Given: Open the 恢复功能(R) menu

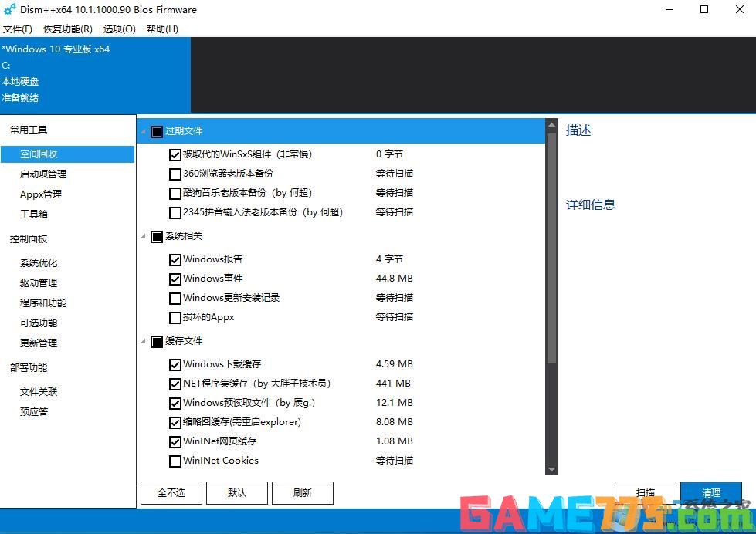Looking at the screenshot, I should (67, 29).
